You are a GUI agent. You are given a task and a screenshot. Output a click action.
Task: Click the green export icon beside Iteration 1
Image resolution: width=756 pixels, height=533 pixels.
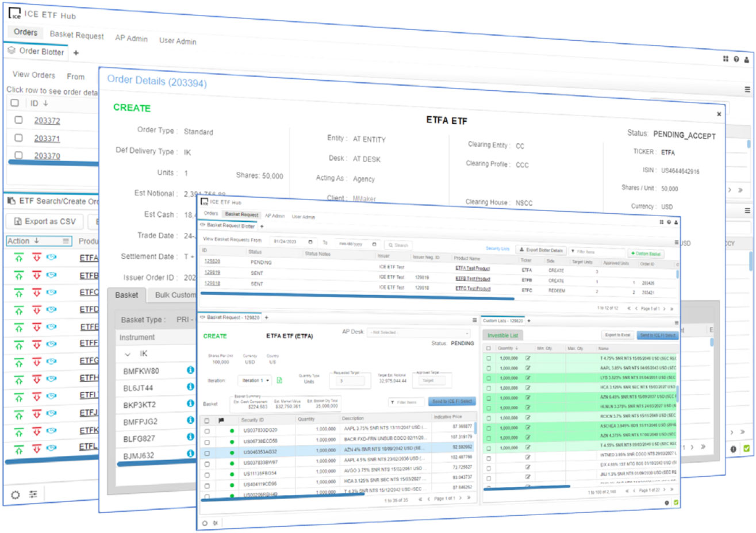pyautogui.click(x=279, y=380)
